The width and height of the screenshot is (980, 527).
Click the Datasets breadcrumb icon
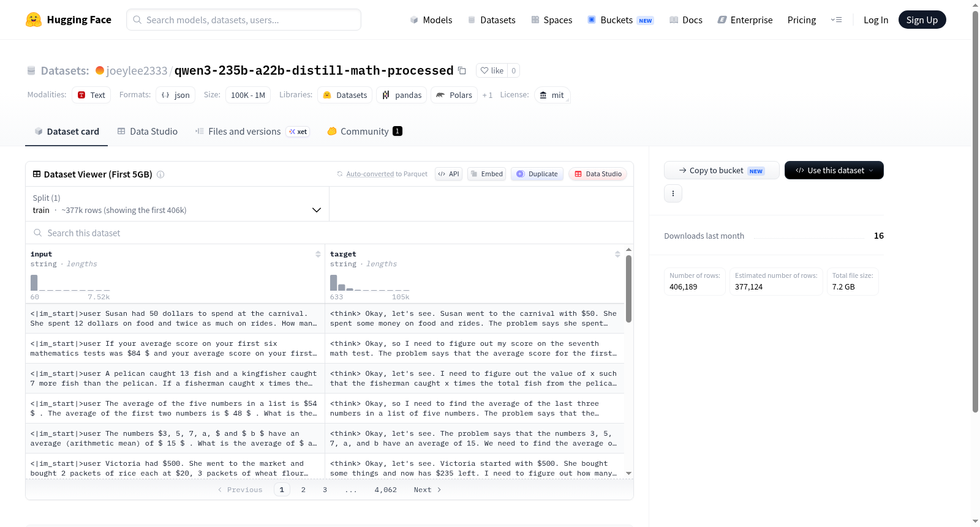31,71
